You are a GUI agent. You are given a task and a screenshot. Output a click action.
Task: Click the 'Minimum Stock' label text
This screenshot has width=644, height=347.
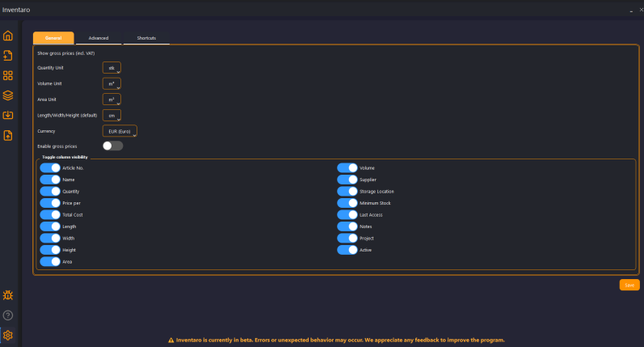pyautogui.click(x=375, y=203)
